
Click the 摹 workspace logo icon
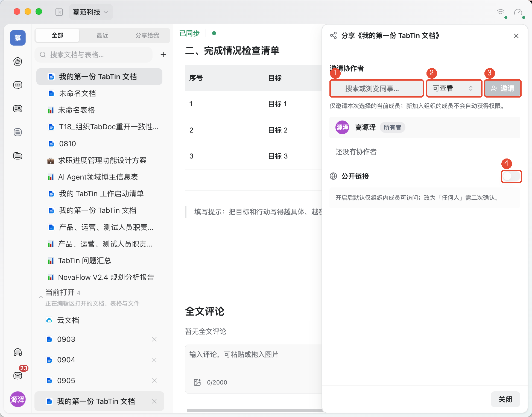18,38
